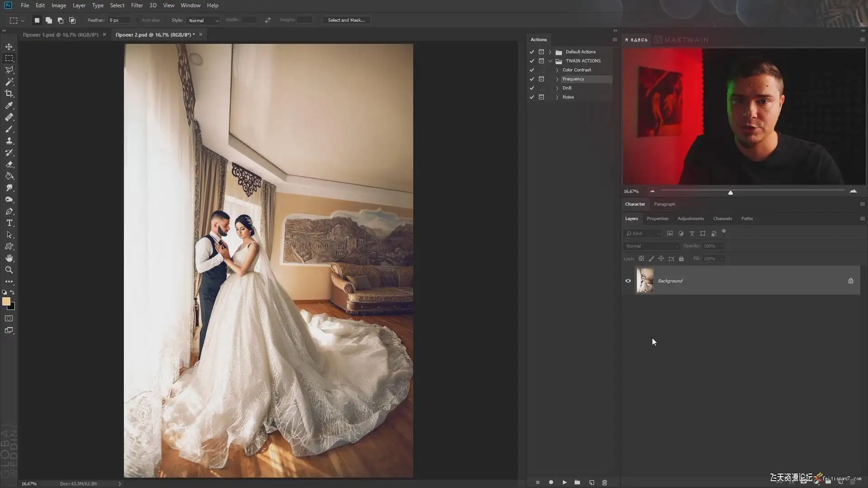Open the Style dropdown set to Normal
868x488 pixels.
pos(203,20)
